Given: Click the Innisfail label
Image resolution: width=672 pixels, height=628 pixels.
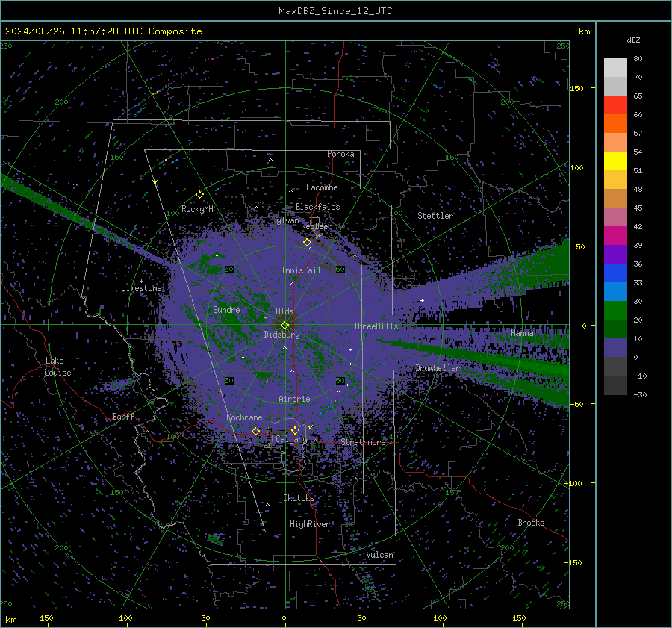Looking at the screenshot, I should [x=301, y=270].
